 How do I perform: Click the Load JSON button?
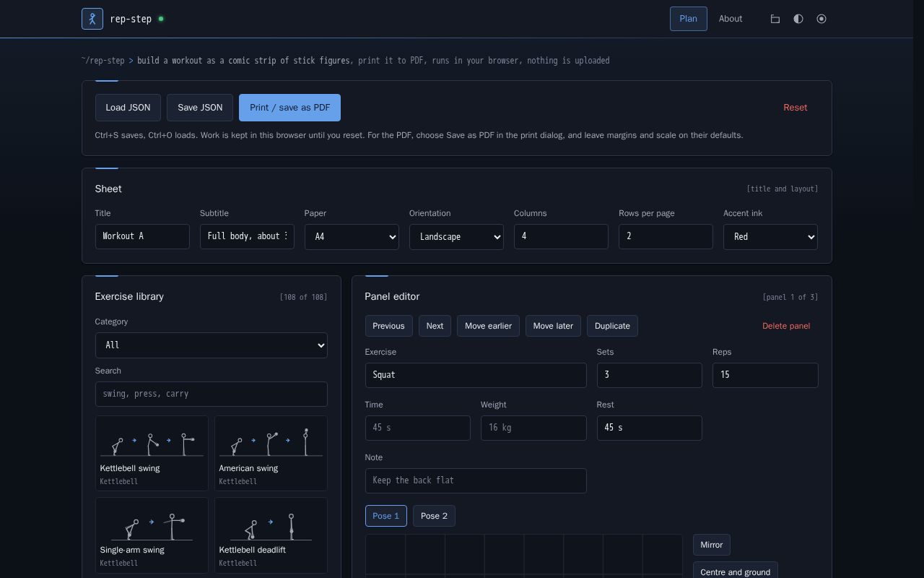coord(128,108)
